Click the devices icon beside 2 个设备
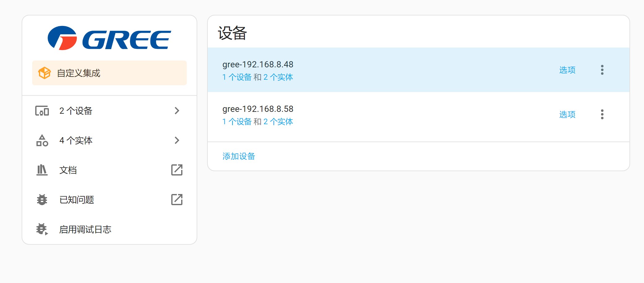The width and height of the screenshot is (644, 283). tap(42, 111)
